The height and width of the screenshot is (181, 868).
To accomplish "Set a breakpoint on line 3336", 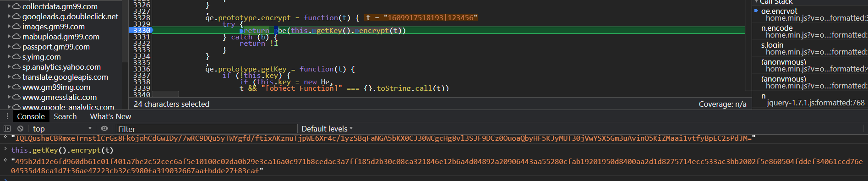I will 142,69.
